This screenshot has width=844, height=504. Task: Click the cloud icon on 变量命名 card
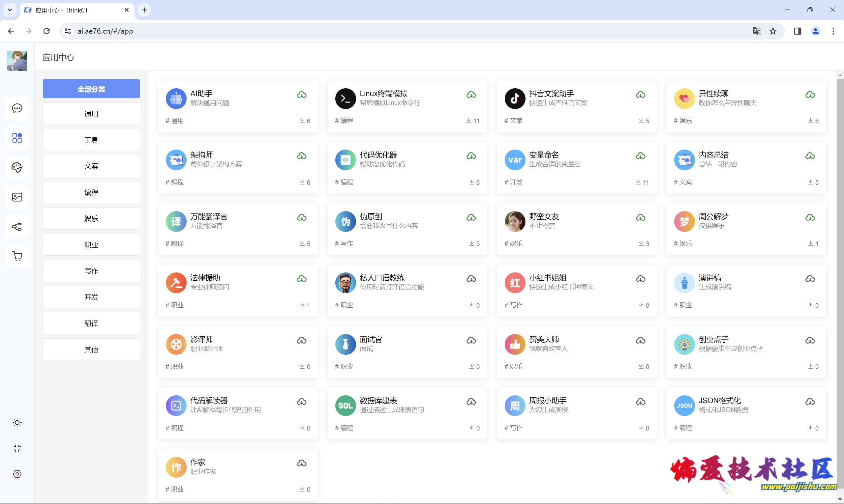pos(641,156)
